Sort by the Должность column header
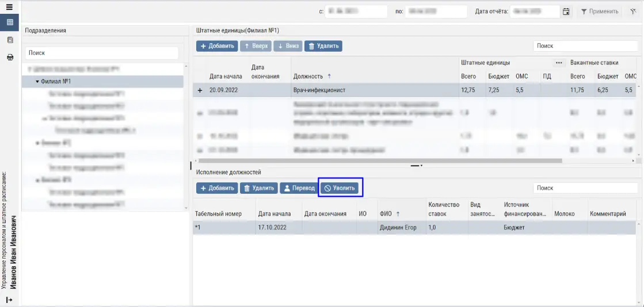644x307 pixels. point(312,76)
